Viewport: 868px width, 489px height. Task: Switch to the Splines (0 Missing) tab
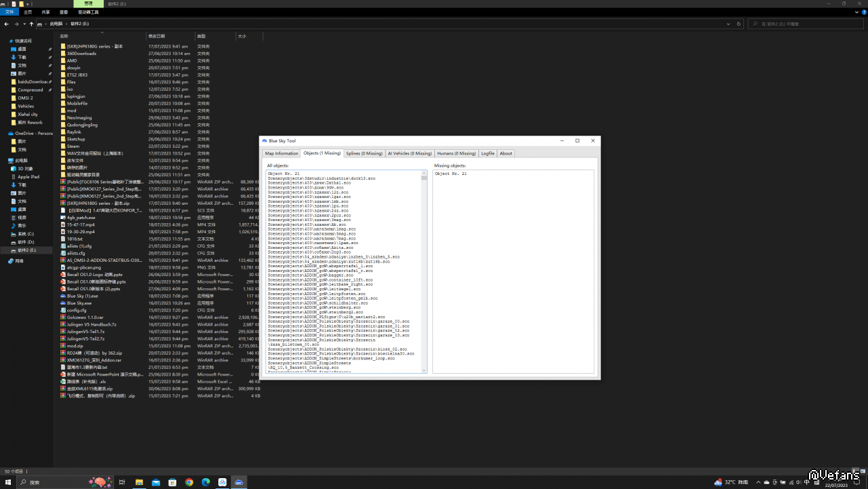(x=365, y=153)
